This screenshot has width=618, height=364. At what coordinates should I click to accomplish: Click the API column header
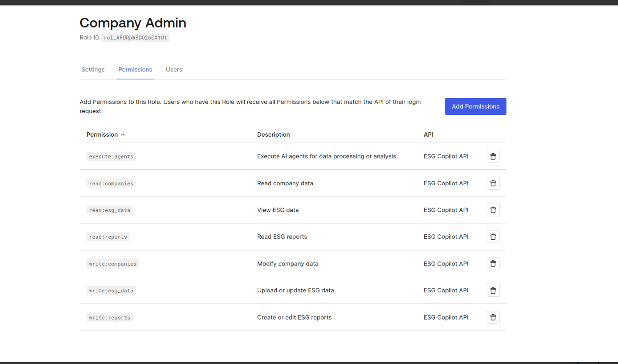429,134
